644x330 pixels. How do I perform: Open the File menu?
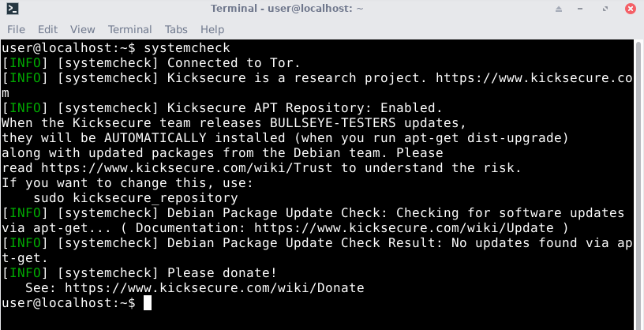point(16,29)
